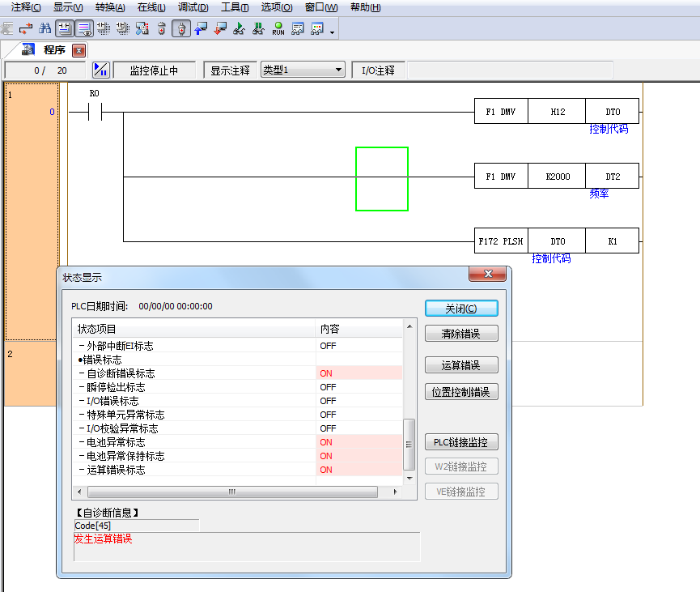This screenshot has width=700, height=592.
Task: Click the green RUN mode icon
Action: (278, 29)
